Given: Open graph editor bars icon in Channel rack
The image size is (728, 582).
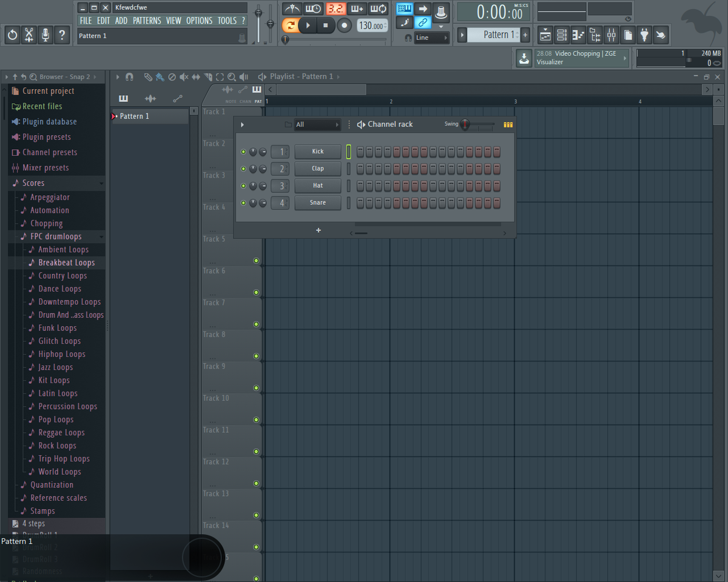Looking at the screenshot, I should pos(508,124).
